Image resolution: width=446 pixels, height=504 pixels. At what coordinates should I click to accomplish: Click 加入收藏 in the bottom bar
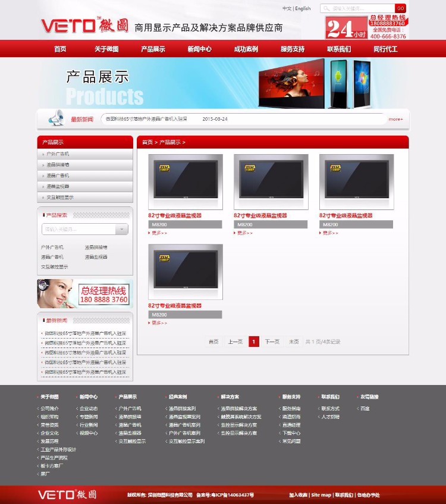(298, 495)
